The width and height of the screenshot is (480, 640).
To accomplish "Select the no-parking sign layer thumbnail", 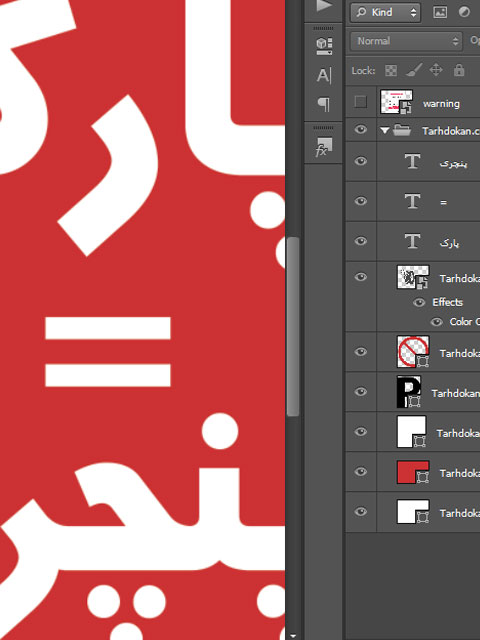I will (x=413, y=351).
